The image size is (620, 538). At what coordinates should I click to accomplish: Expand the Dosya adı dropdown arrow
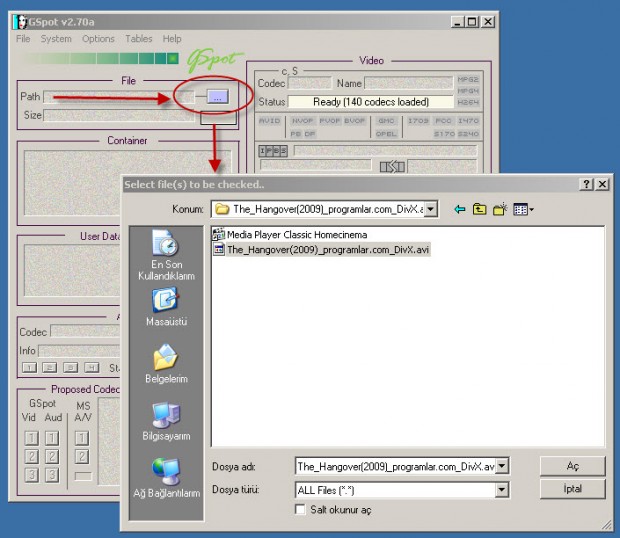click(x=502, y=466)
